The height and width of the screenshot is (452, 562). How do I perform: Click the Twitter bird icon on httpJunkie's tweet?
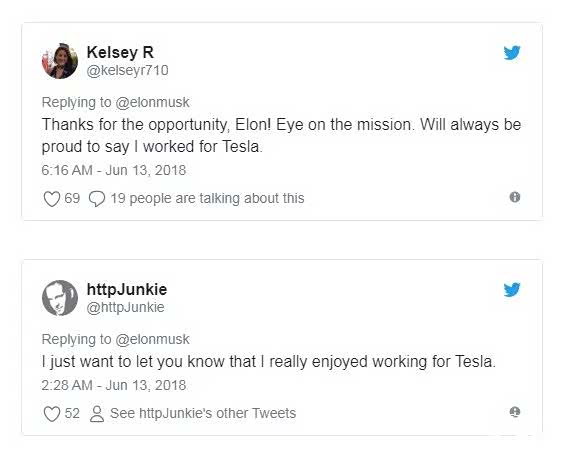(x=512, y=290)
